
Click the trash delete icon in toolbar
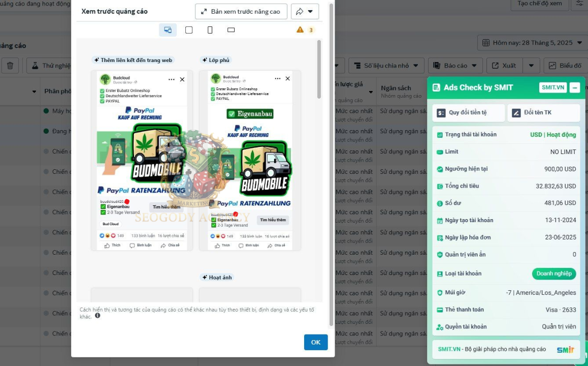pos(10,66)
